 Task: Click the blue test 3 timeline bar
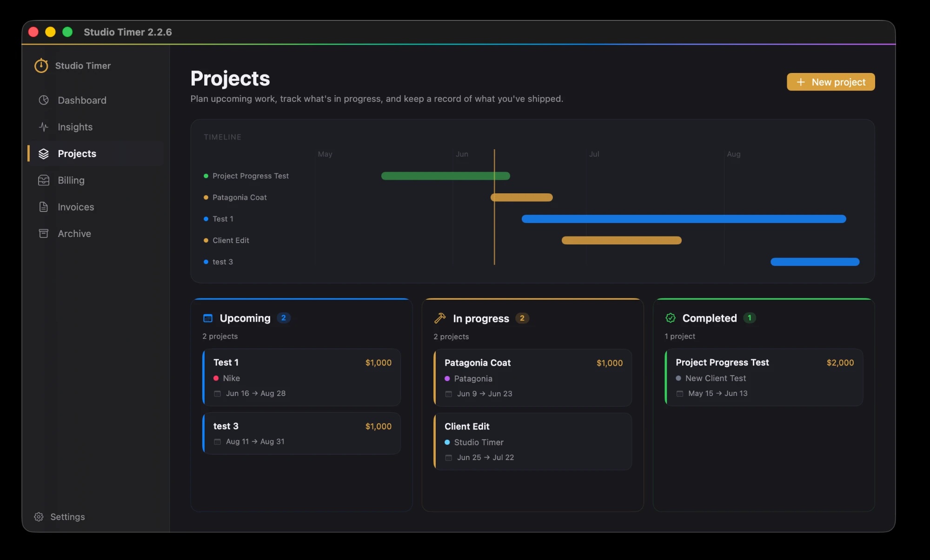pos(815,262)
